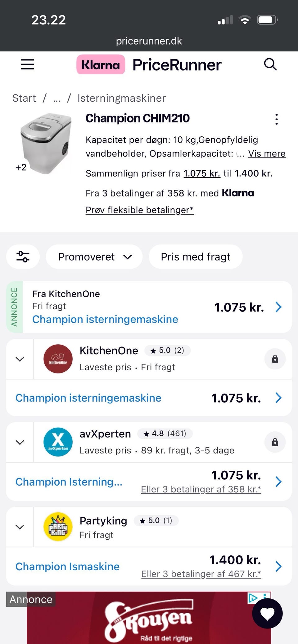
Task: Open the hamburger navigation menu
Action: (x=27, y=64)
